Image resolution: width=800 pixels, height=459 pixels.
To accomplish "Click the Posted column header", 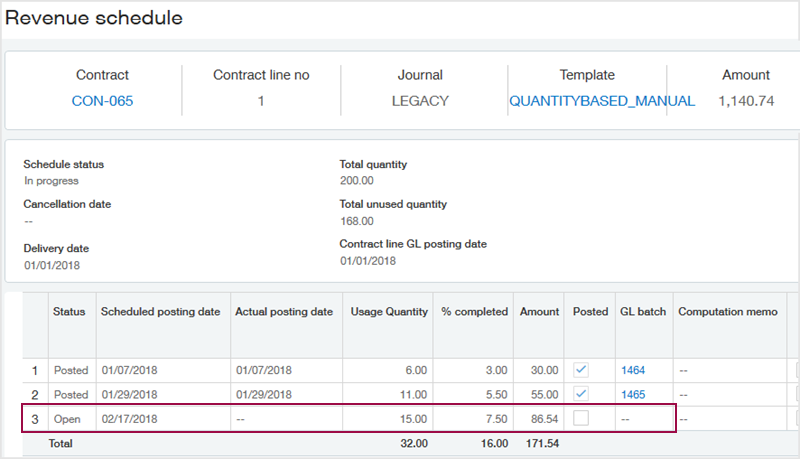I will pos(590,312).
